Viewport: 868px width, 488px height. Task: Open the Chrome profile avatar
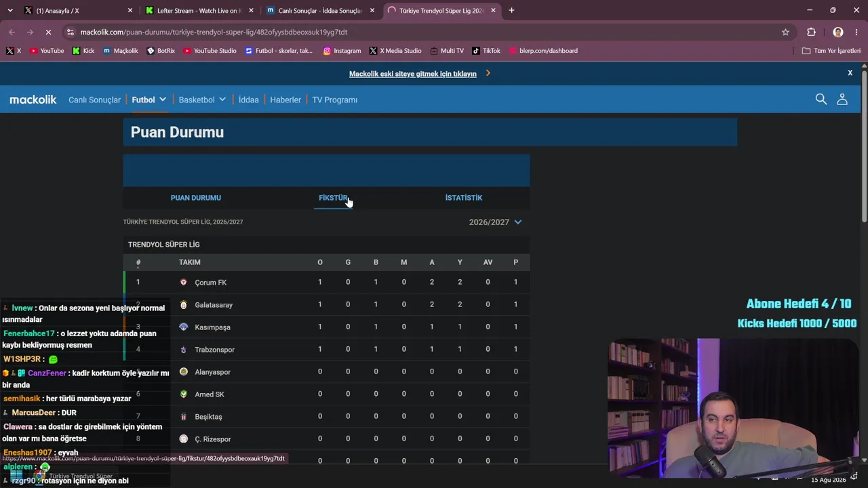coord(838,32)
